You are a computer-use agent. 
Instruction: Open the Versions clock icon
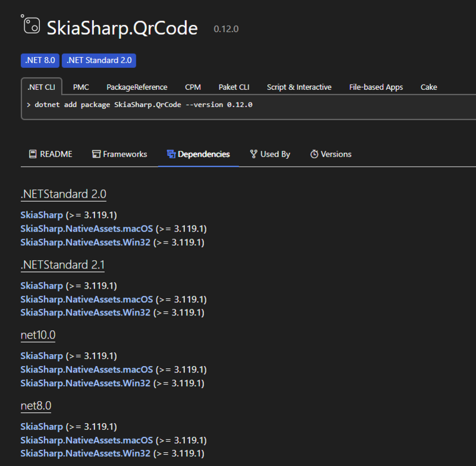pos(314,154)
